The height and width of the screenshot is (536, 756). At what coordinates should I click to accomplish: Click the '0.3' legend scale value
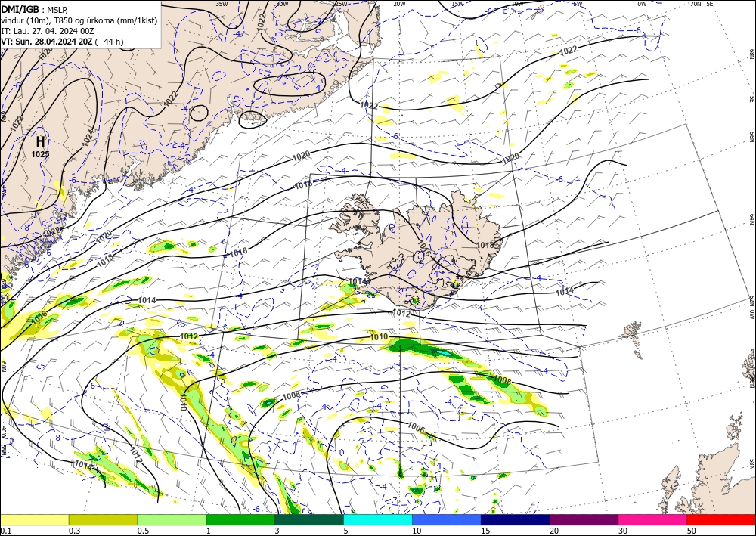click(x=74, y=531)
